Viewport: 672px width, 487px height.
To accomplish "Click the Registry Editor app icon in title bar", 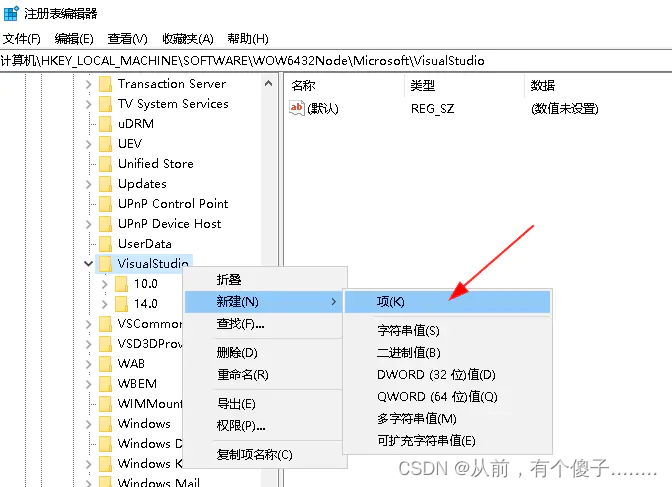I will 11,13.
